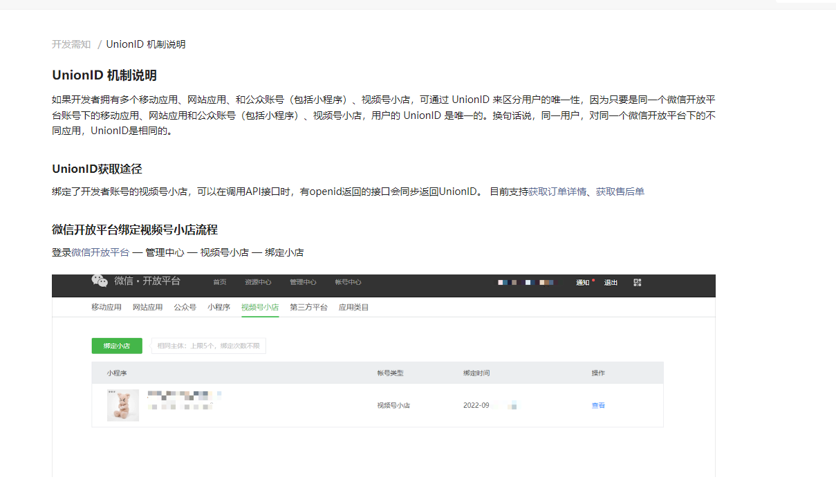Click the 绑定时间 column header
The width and height of the screenshot is (836, 504).
[476, 373]
